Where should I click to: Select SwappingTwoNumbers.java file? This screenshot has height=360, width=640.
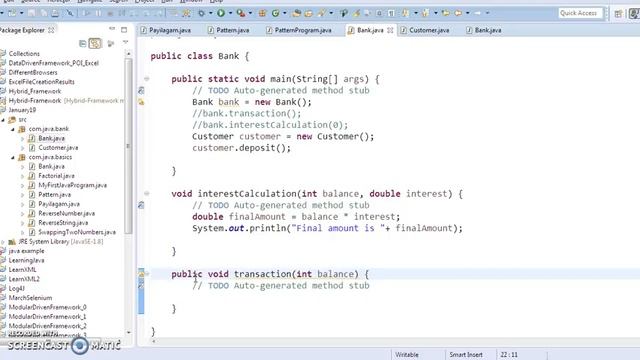click(77, 232)
